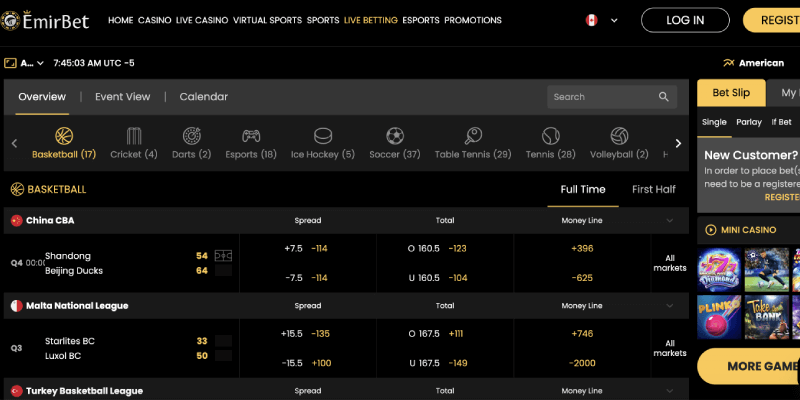The height and width of the screenshot is (400, 800).
Task: Click the search input field
Action: point(612,97)
